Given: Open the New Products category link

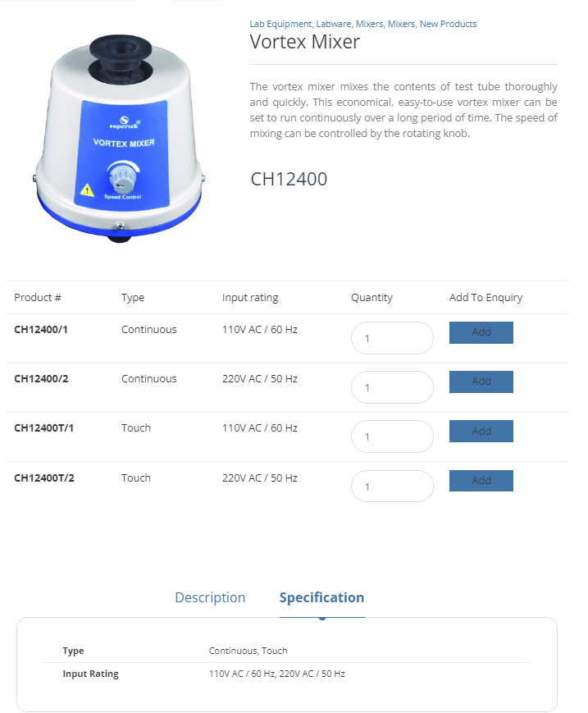Looking at the screenshot, I should pos(448,24).
